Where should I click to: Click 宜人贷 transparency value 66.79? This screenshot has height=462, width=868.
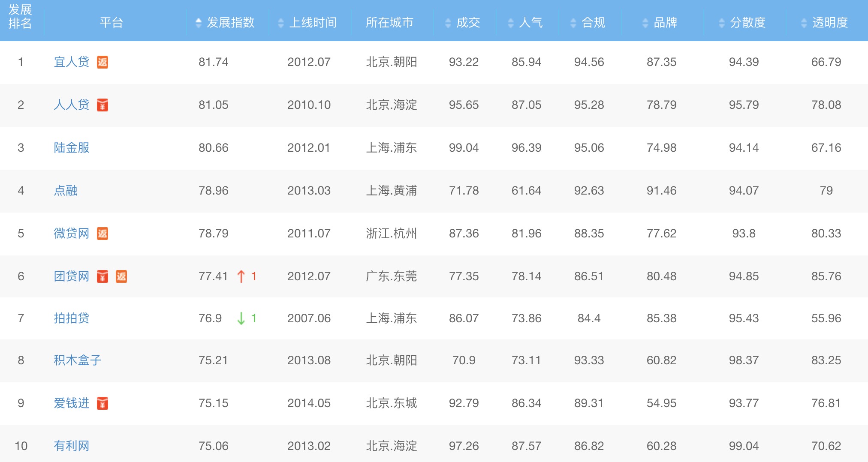826,62
